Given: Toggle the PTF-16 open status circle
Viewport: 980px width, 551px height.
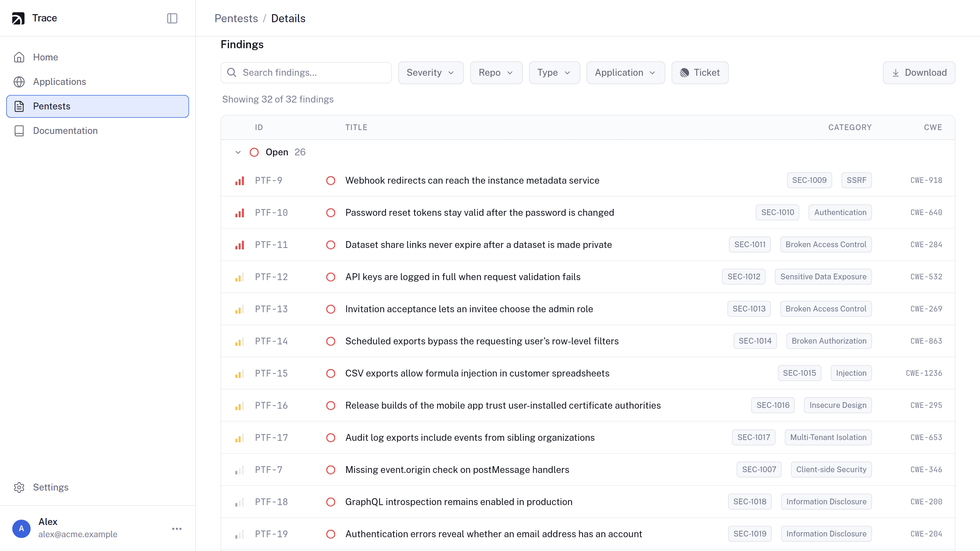Looking at the screenshot, I should tap(331, 406).
